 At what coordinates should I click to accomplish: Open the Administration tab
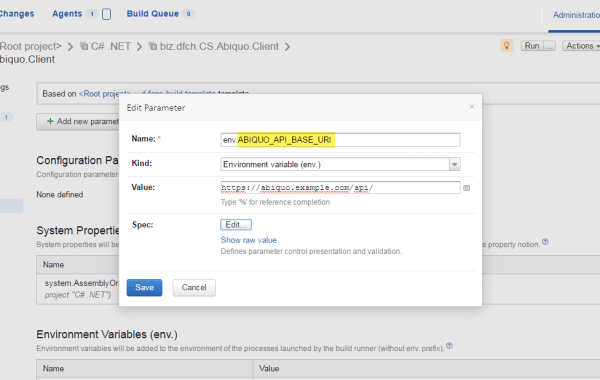tap(576, 15)
